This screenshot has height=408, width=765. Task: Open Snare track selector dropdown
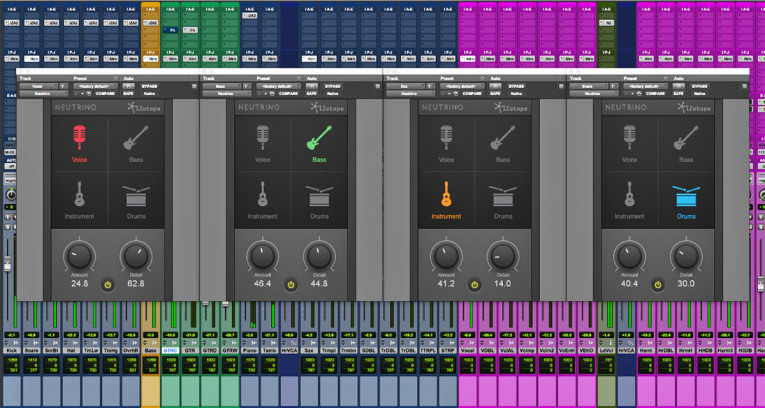(x=589, y=86)
